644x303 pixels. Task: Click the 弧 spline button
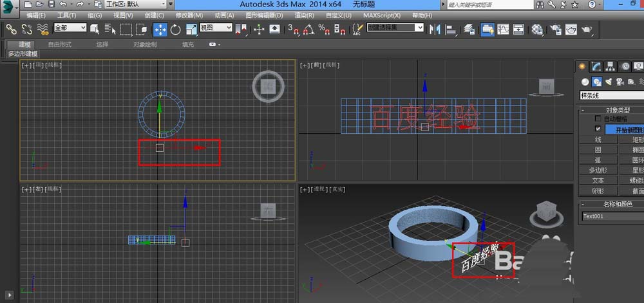(598, 160)
